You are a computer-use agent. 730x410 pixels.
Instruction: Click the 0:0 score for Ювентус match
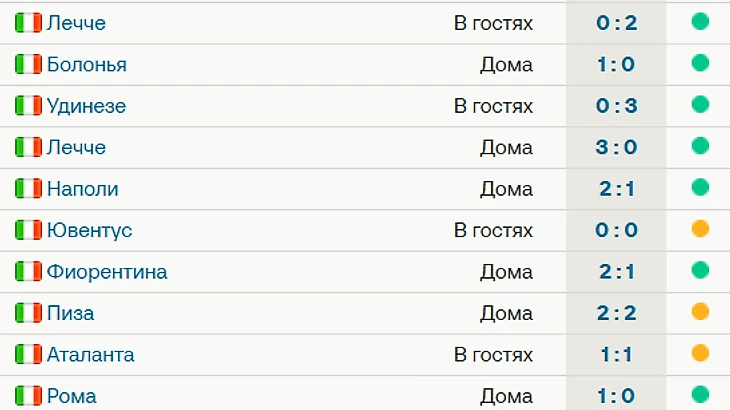coord(616,230)
